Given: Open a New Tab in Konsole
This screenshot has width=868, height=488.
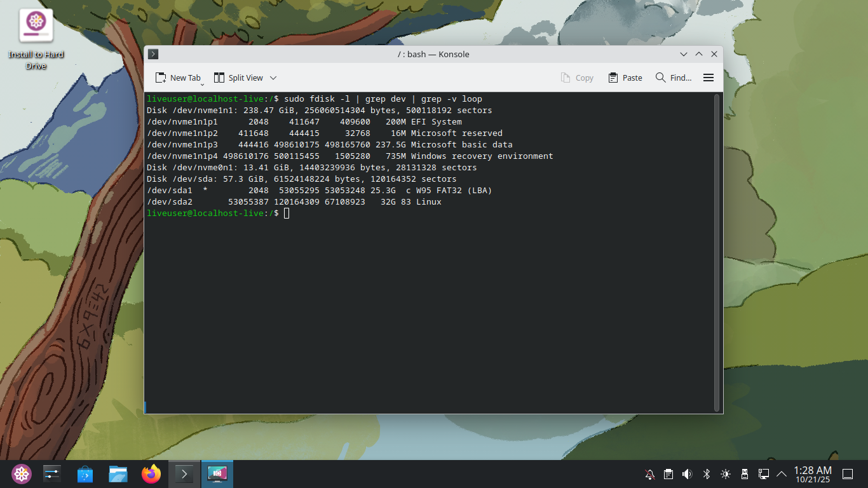Looking at the screenshot, I should click(177, 78).
